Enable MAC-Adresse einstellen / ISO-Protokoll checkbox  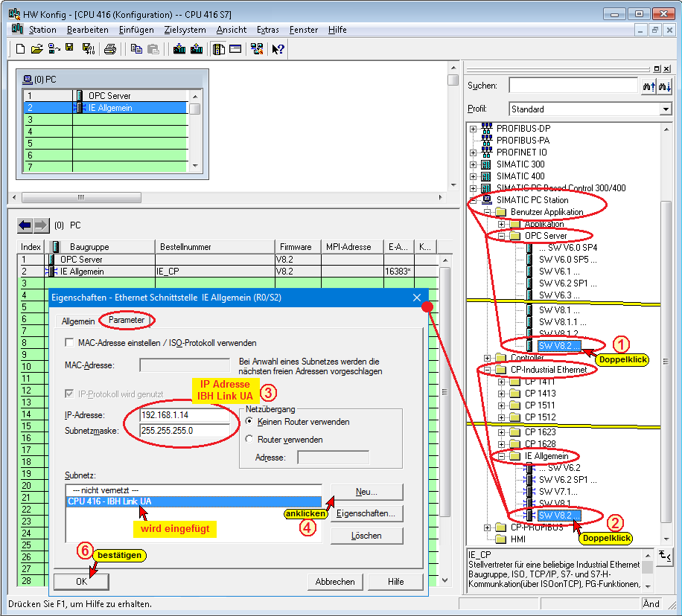69,342
